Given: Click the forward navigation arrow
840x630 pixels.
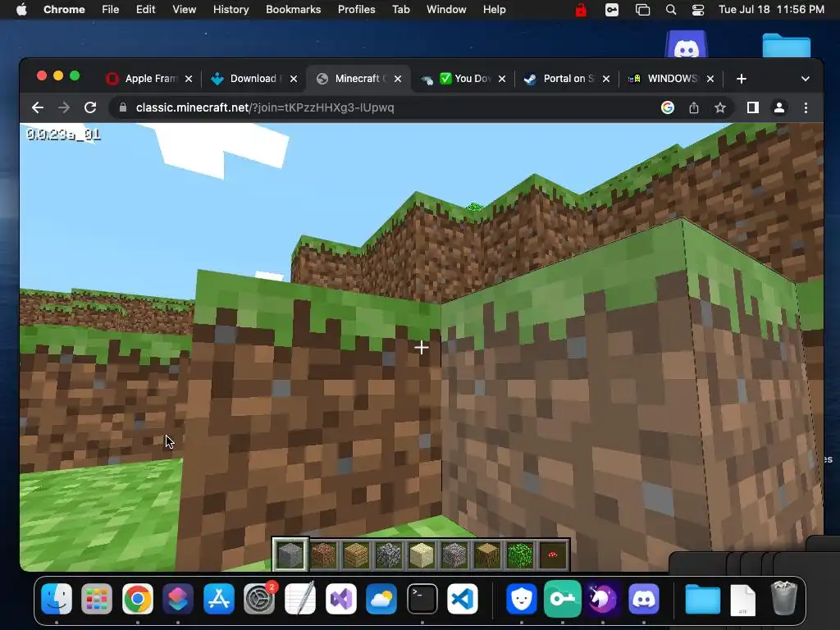Looking at the screenshot, I should [64, 107].
